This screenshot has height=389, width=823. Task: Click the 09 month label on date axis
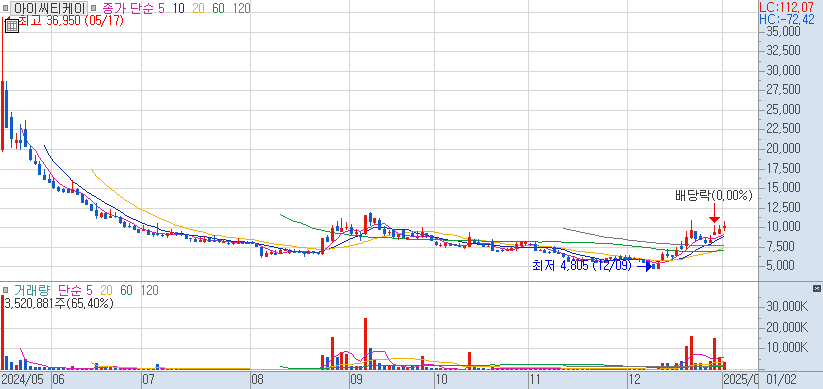click(357, 380)
